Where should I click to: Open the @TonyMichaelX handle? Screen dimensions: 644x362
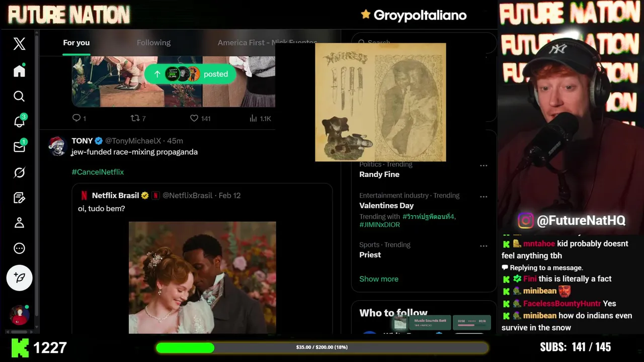coord(133,141)
